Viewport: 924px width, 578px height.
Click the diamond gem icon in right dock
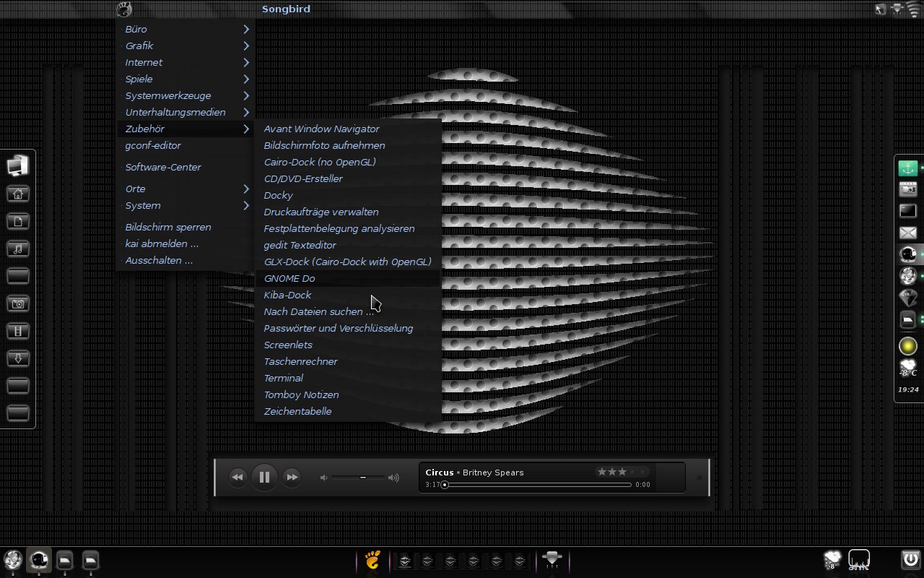point(907,297)
